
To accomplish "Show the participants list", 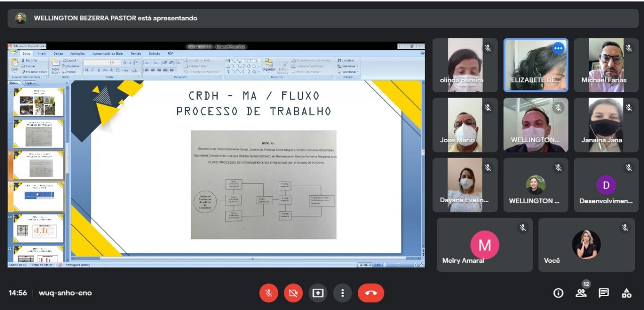I will [581, 293].
